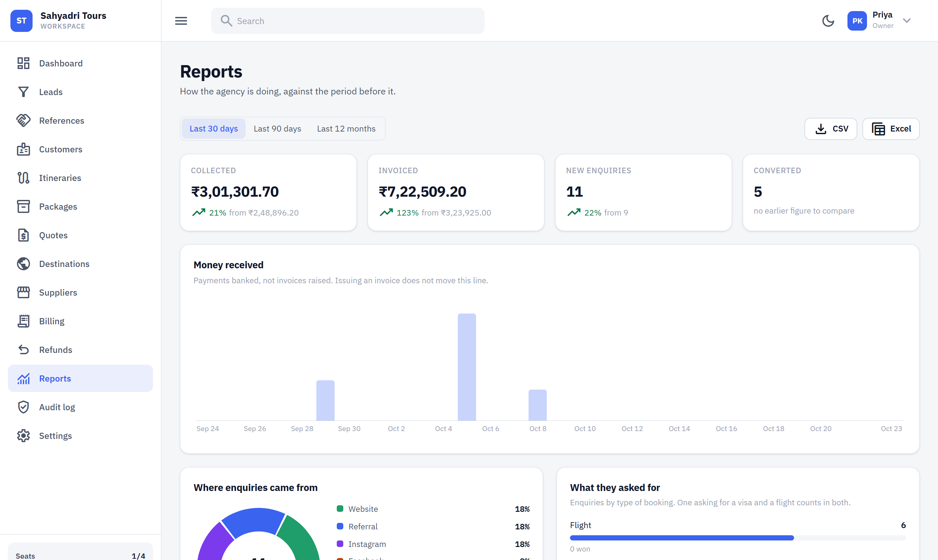Export report to Excel
Image resolution: width=938 pixels, height=560 pixels.
tap(891, 129)
